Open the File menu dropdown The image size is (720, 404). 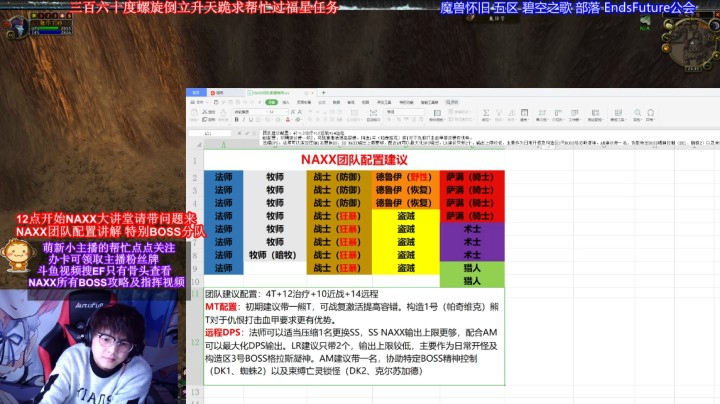(199, 102)
